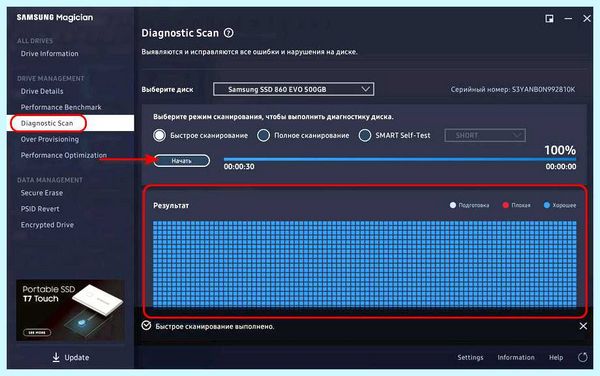
Task: Click the blue scan result block grid
Action: (365, 264)
